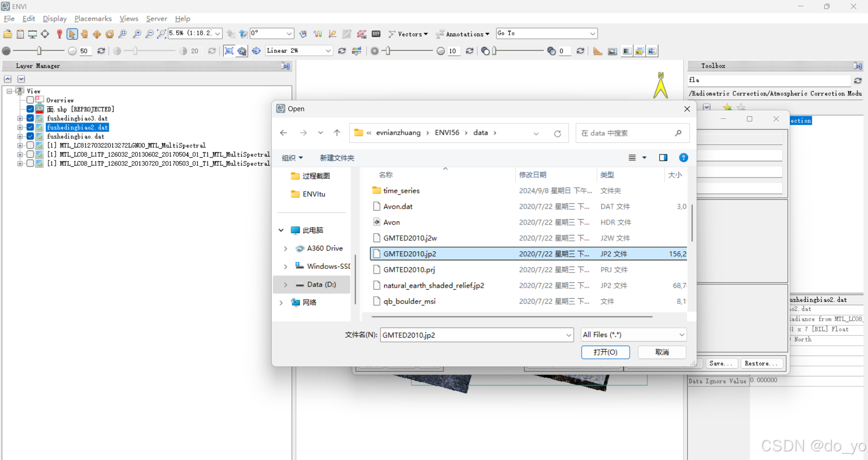Open the Display menu
Screen dimensions: 868x460
tap(55, 19)
